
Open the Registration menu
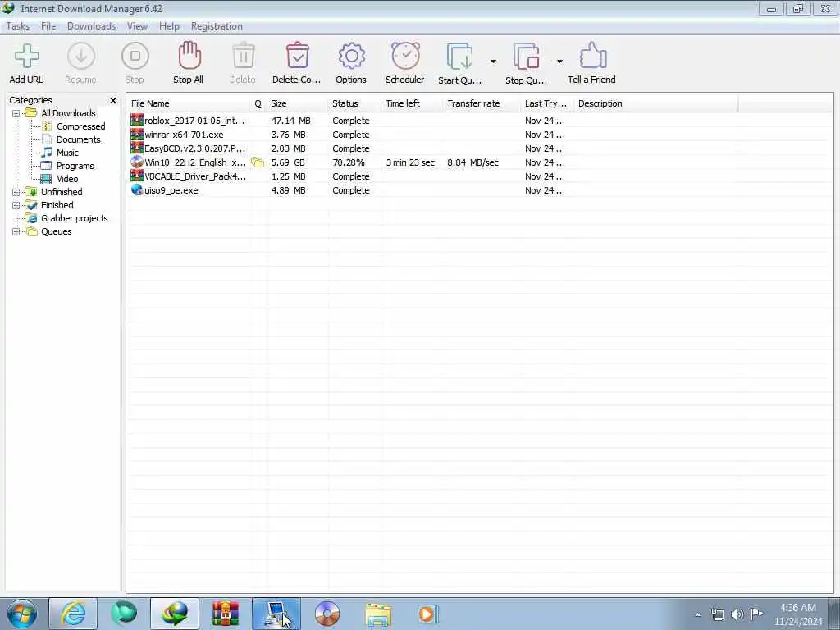pyautogui.click(x=217, y=26)
